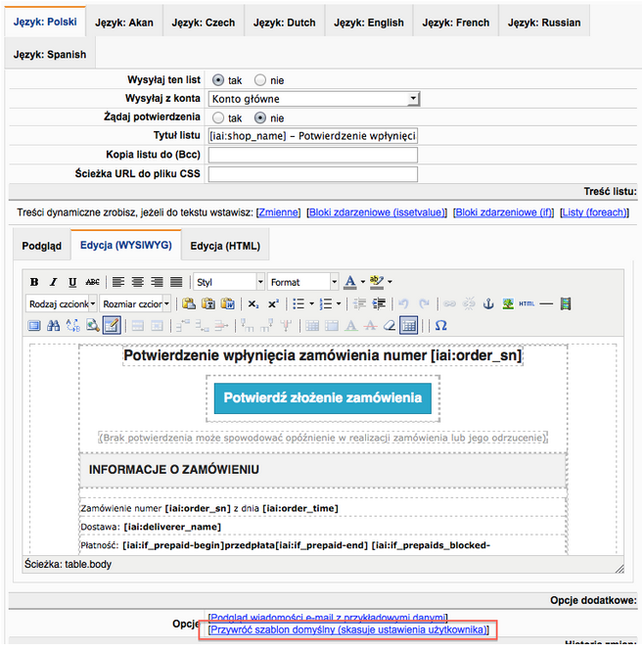Insert an image into the email
Viewport: 644px width, 651px height.
pyautogui.click(x=508, y=303)
